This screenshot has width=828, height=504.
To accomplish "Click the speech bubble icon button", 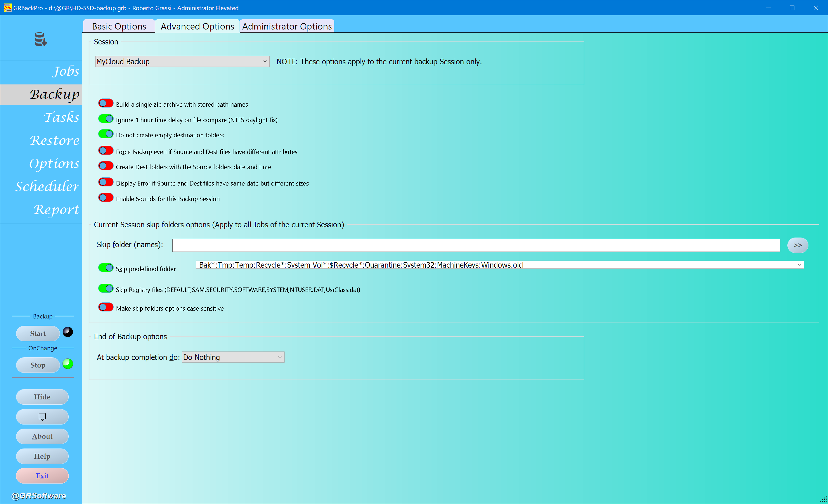I will tap(42, 417).
